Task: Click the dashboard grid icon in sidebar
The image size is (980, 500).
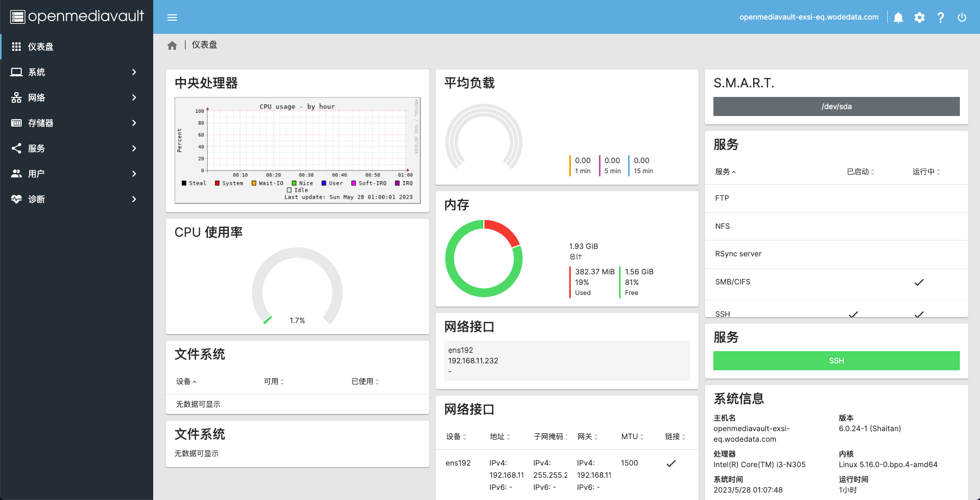Action: pyautogui.click(x=16, y=47)
